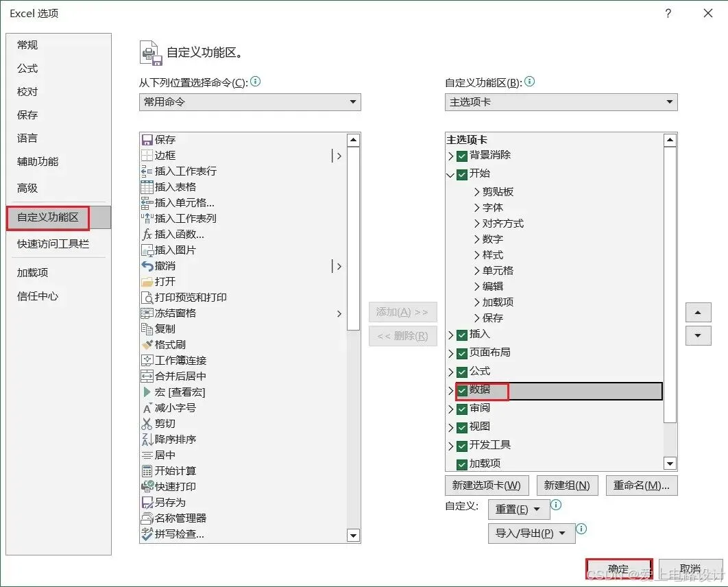This screenshot has height=587, width=728.
Task: Select the Merge and Center (合并后居中) icon
Action: tap(147, 376)
